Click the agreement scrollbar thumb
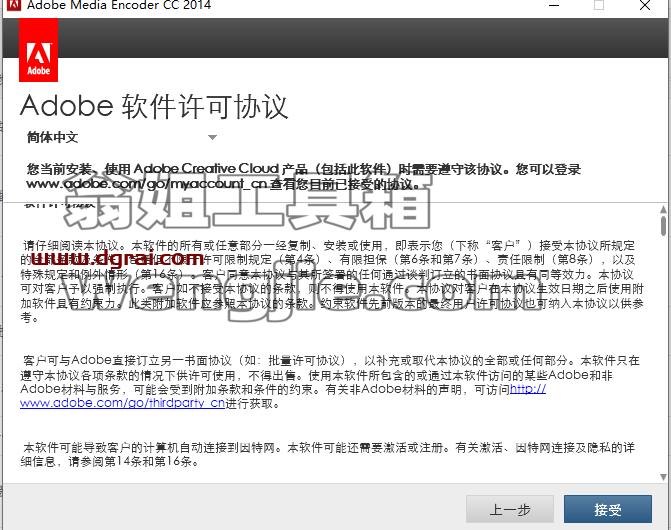 [663, 226]
